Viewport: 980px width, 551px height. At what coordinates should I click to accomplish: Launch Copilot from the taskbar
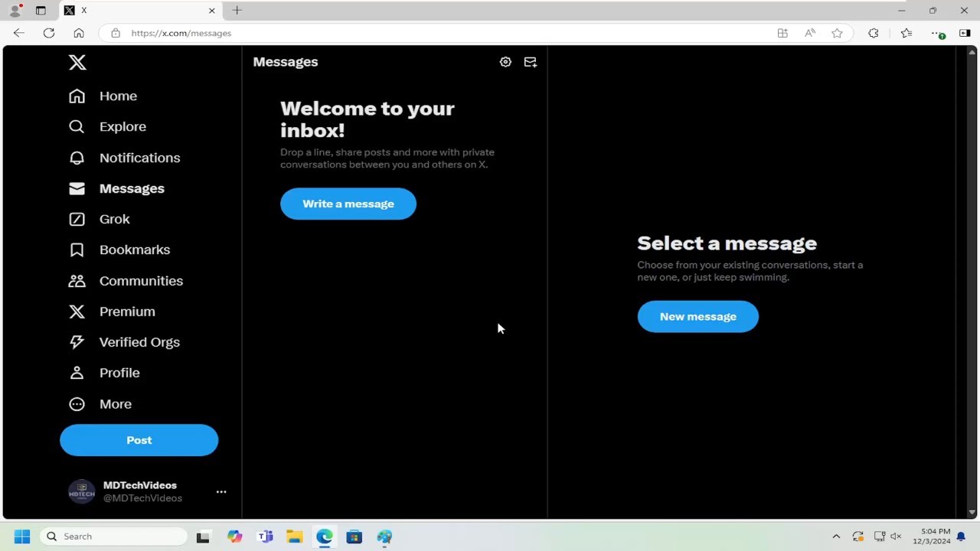pyautogui.click(x=234, y=537)
